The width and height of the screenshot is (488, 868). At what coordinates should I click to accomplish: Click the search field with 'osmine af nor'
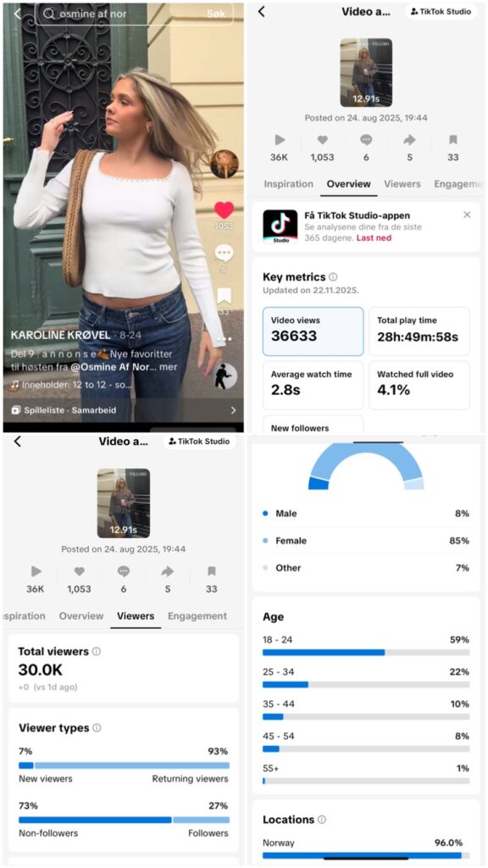point(133,14)
